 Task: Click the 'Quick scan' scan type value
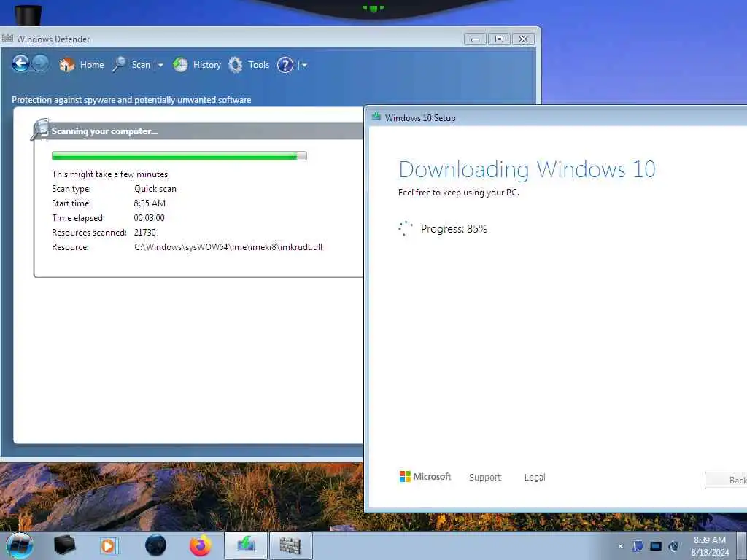(155, 189)
